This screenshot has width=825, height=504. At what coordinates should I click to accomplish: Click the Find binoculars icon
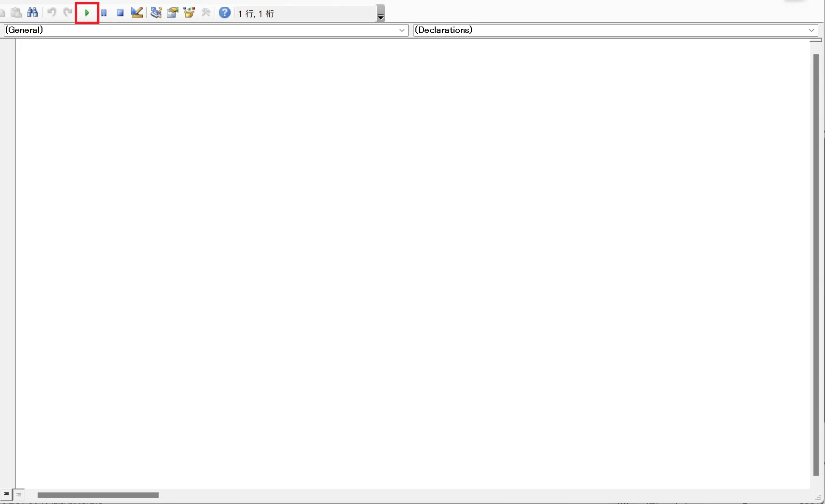[33, 13]
